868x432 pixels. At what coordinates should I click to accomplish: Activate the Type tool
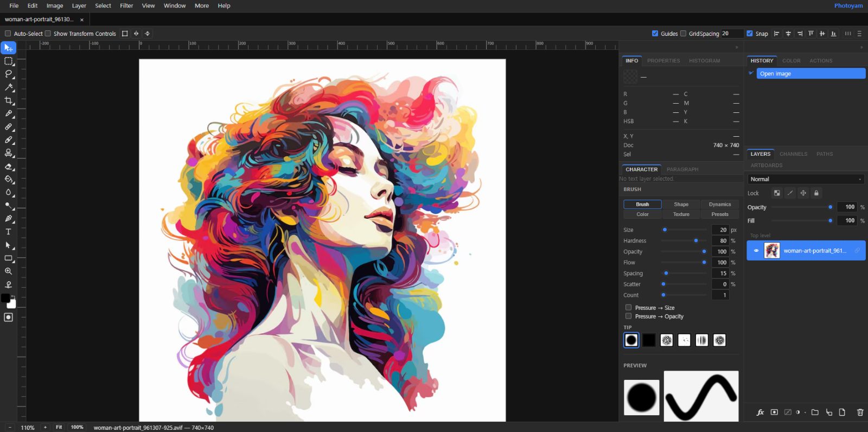click(x=8, y=232)
